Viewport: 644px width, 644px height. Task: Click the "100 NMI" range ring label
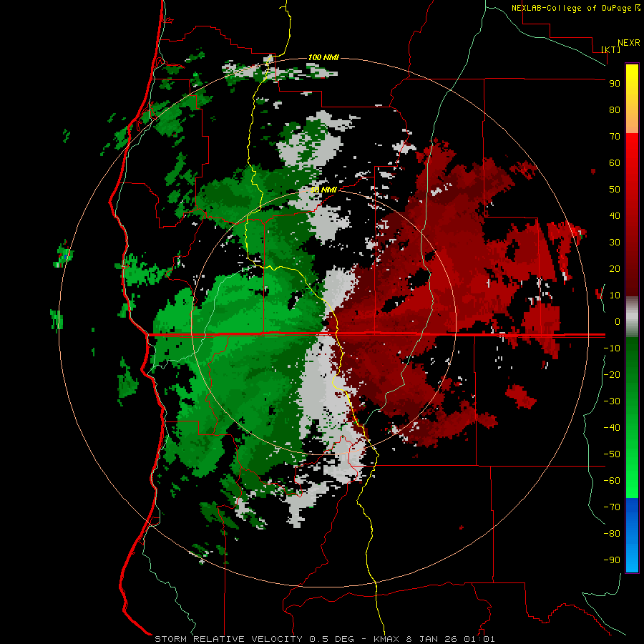[323, 57]
